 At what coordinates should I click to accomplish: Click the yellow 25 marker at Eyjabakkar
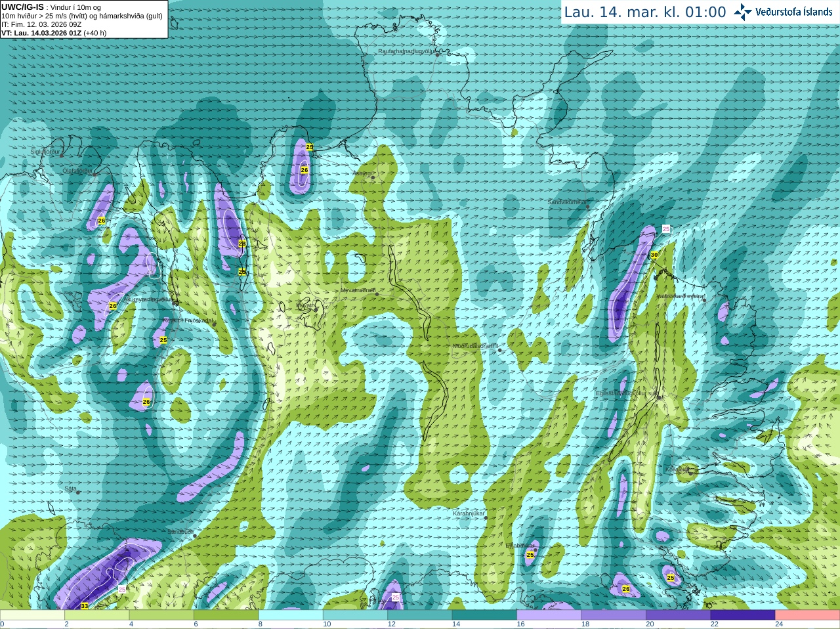(530, 555)
